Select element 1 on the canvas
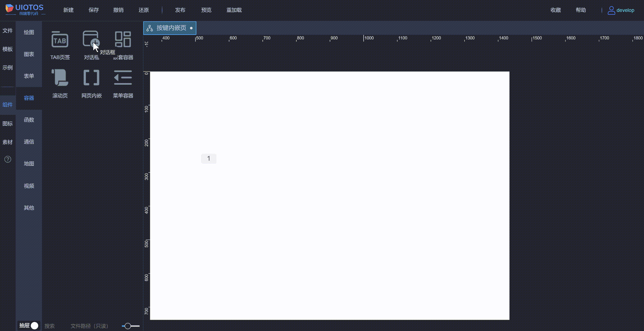The width and height of the screenshot is (644, 331). pos(209,158)
